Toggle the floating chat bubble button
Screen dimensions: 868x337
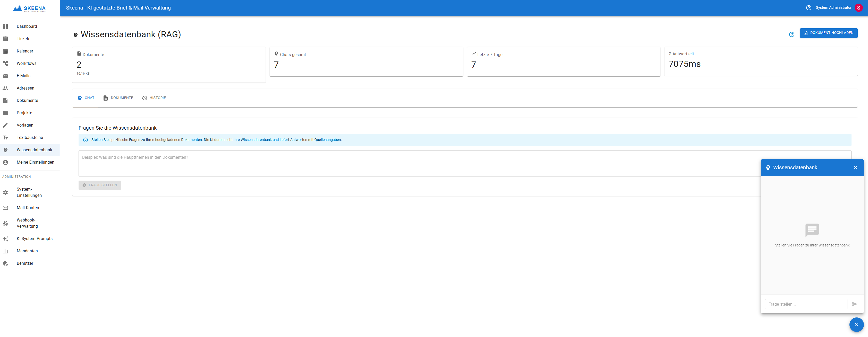pyautogui.click(x=856, y=325)
